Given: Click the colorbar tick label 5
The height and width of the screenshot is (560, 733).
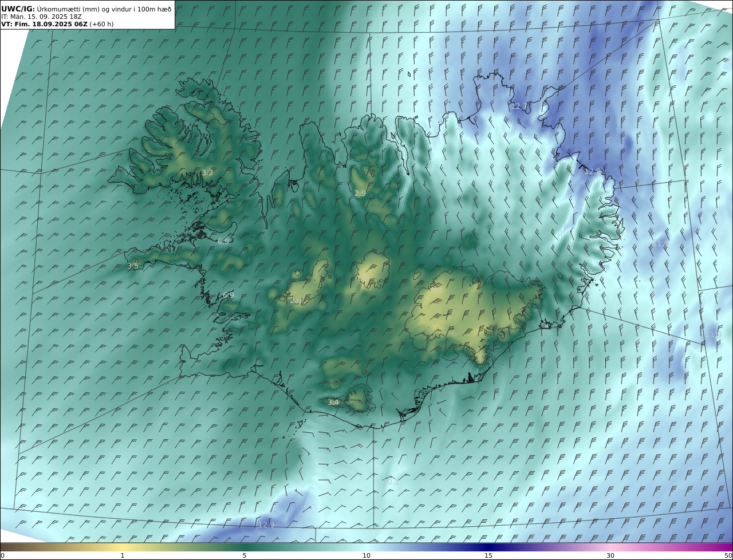Looking at the screenshot, I should (x=245, y=555).
